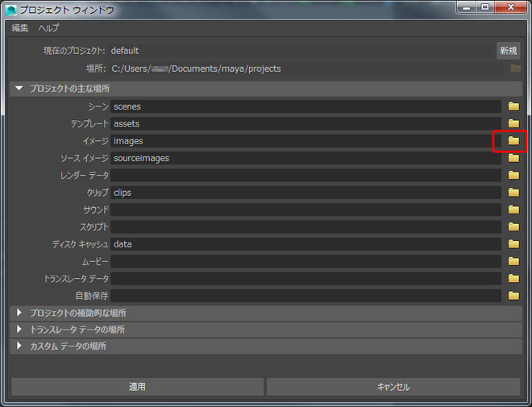
Task: Open folder browser for トランスレータ データ row
Action: coord(513,279)
